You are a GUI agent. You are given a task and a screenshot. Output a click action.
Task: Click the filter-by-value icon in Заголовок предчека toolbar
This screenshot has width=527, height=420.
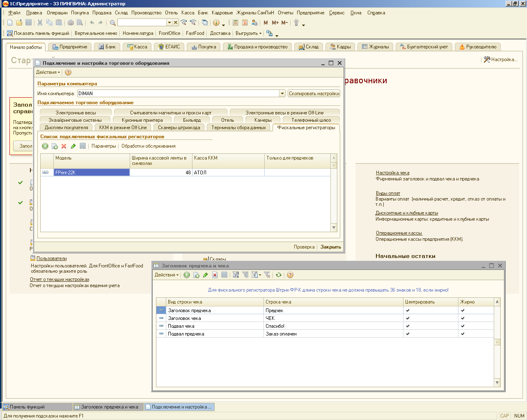pos(245,275)
